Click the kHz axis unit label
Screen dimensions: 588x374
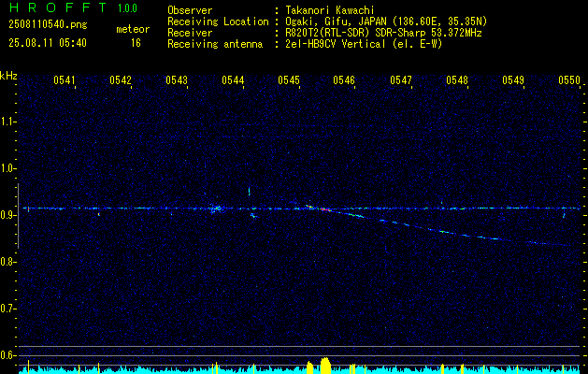[8, 76]
